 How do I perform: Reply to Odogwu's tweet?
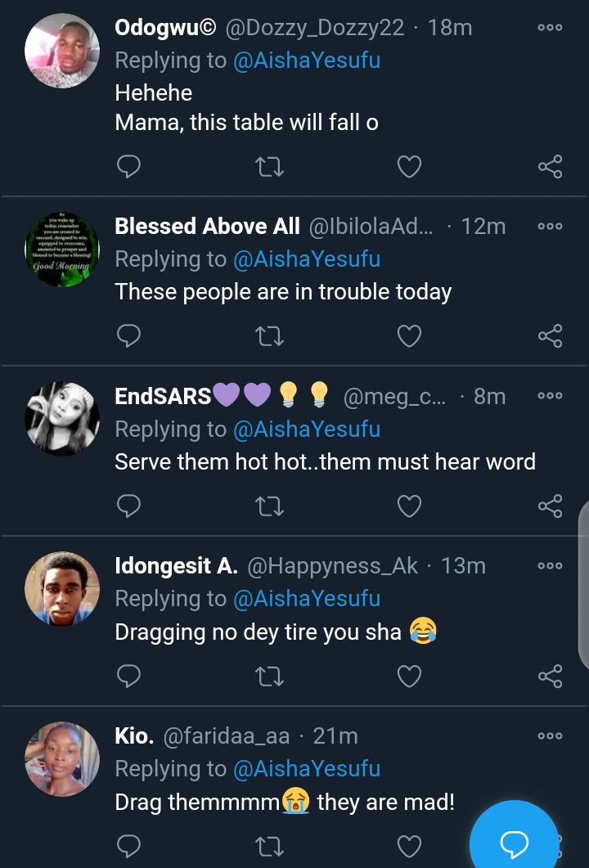pos(129,167)
